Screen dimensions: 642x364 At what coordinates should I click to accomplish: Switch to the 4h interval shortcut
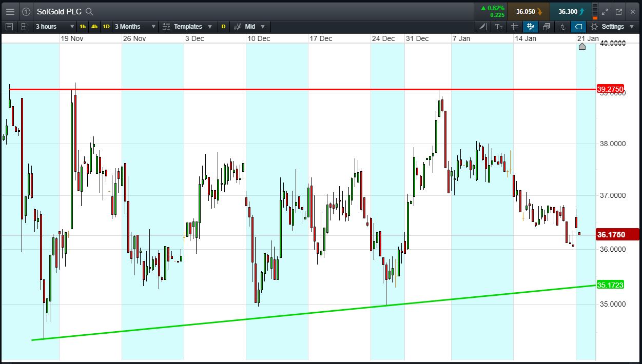pos(94,26)
